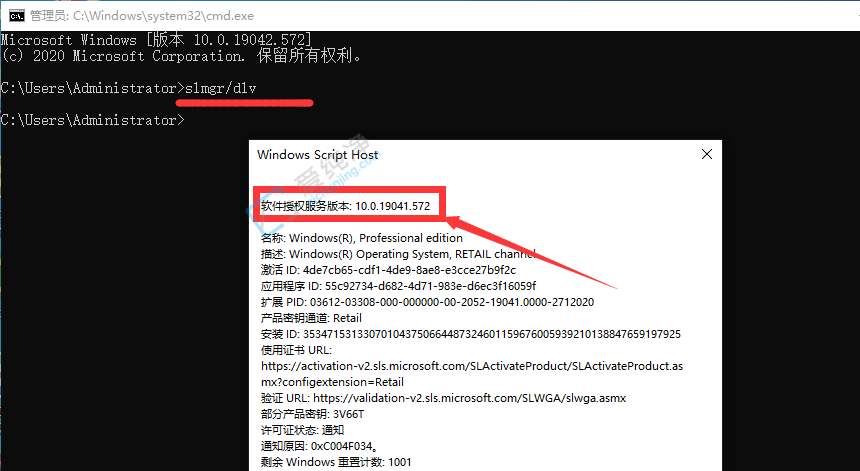Viewport: 860px width, 471px height.
Task: Click the 安装 ID number line
Action: 471,334
